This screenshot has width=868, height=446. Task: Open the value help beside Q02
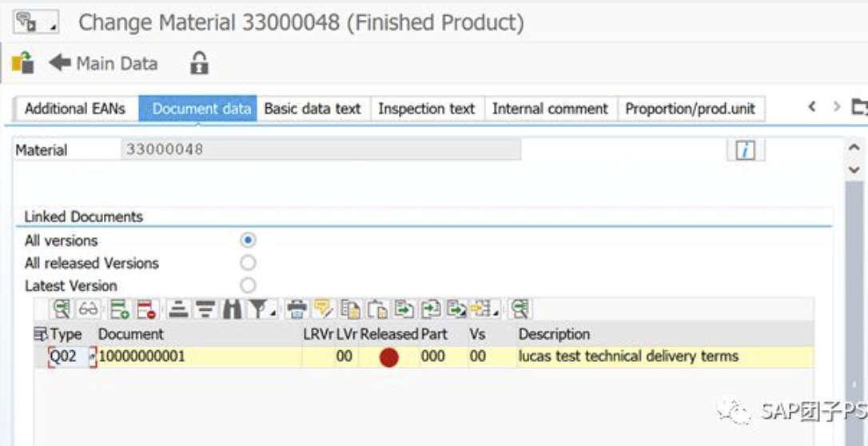click(93, 356)
